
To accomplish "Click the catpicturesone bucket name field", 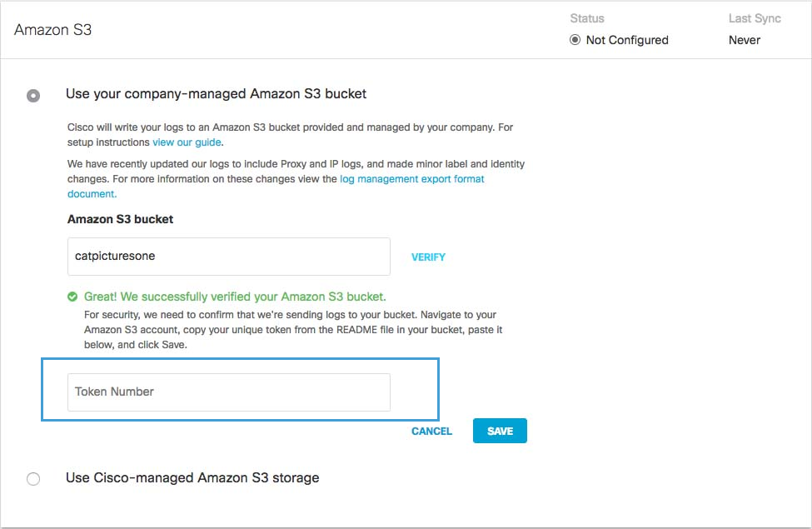I will [x=229, y=257].
